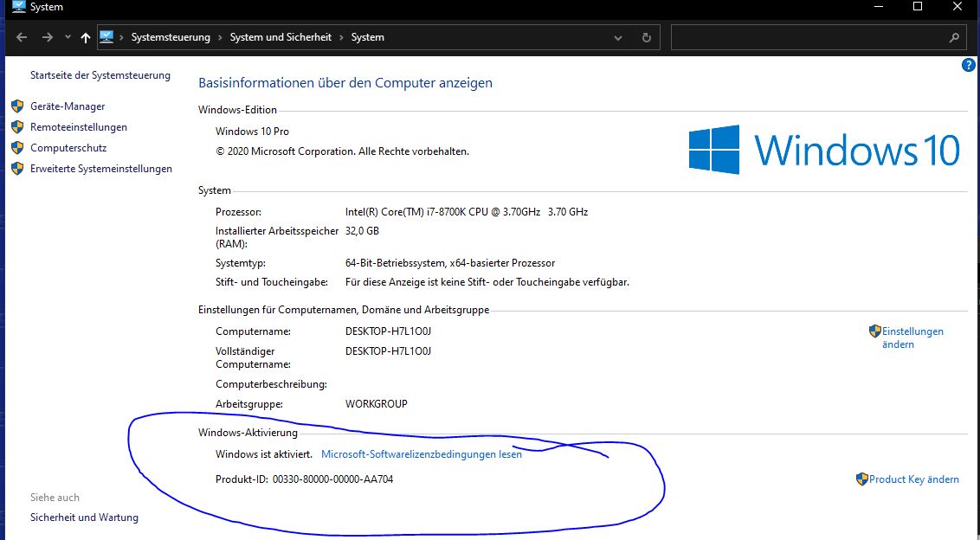Expand chevron after Systemsteuerung breadcrumb

pyautogui.click(x=220, y=37)
